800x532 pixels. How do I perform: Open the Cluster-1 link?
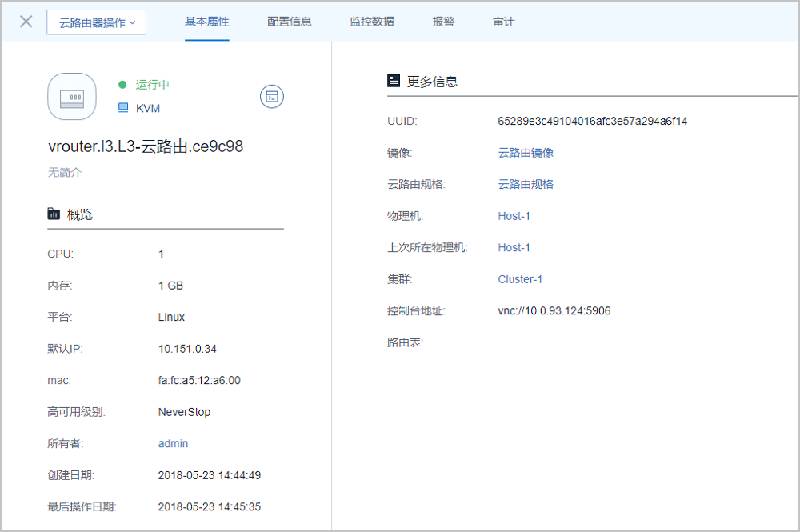tap(520, 279)
